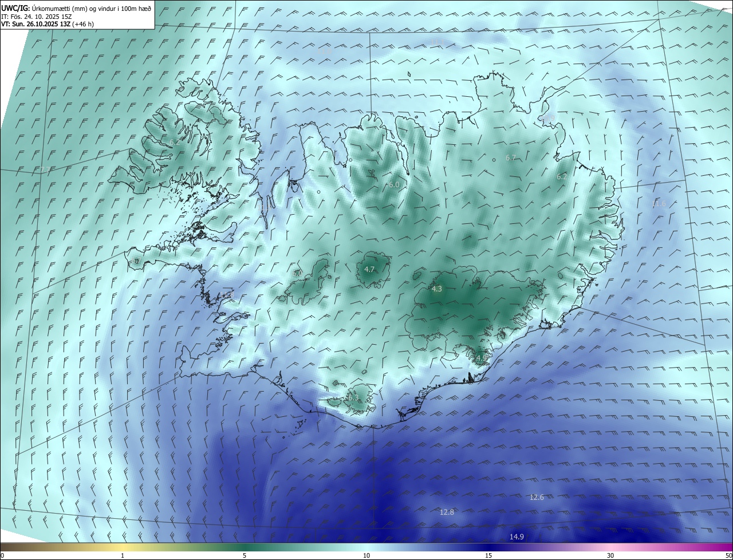Click the 4.7 value inside the central glacier outline
The image size is (733, 560).
coord(369,269)
